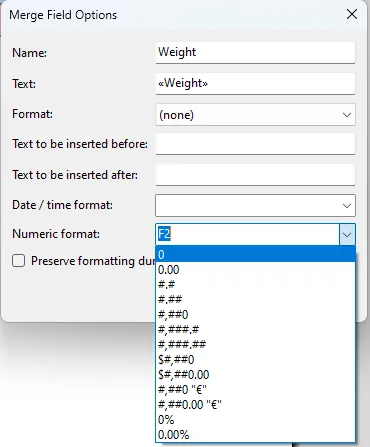Close the Merge Field Options dialog
This screenshot has width=370, height=447.
[352, 14]
